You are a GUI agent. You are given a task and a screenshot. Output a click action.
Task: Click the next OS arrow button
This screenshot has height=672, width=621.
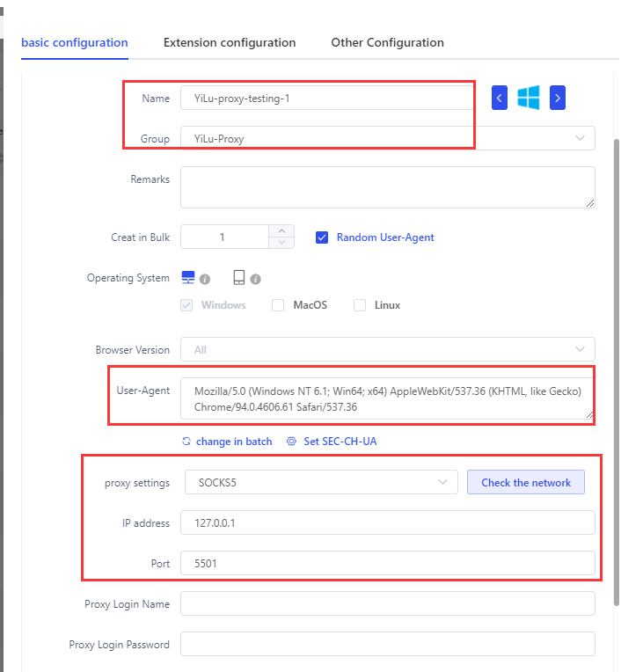557,98
